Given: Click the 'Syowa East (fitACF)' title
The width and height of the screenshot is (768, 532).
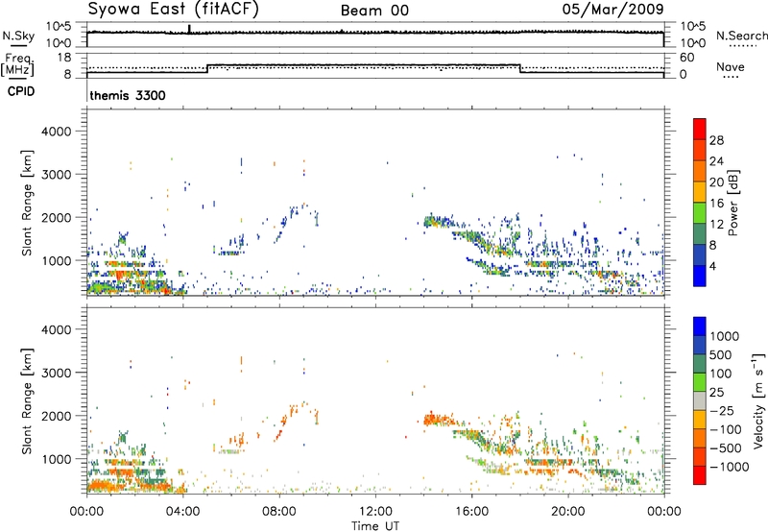Looking at the screenshot, I should pyautogui.click(x=174, y=10).
